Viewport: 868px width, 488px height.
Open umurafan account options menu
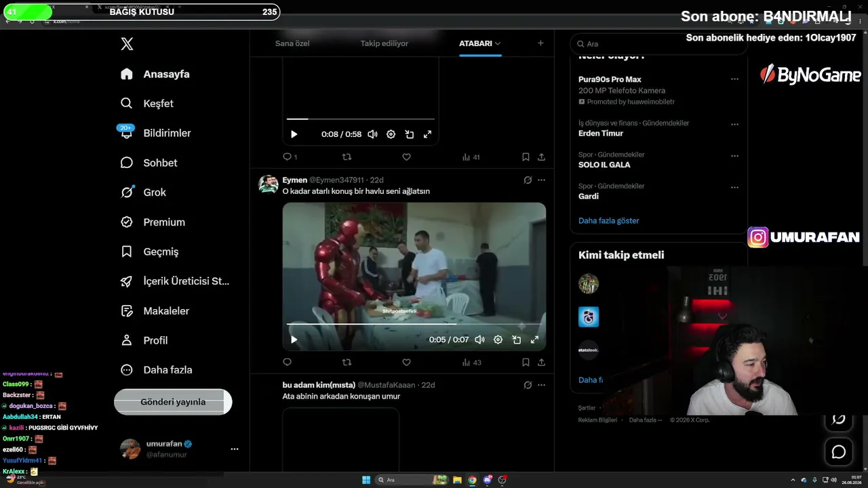pyautogui.click(x=235, y=449)
